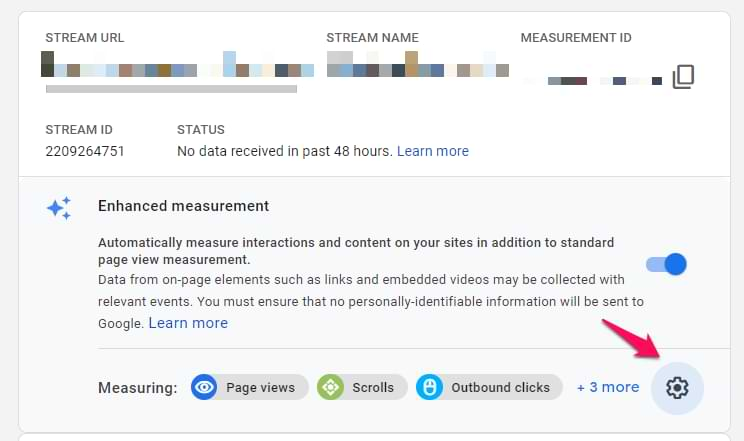
Task: Open enhanced measurement settings via gear icon
Action: pyautogui.click(x=677, y=387)
